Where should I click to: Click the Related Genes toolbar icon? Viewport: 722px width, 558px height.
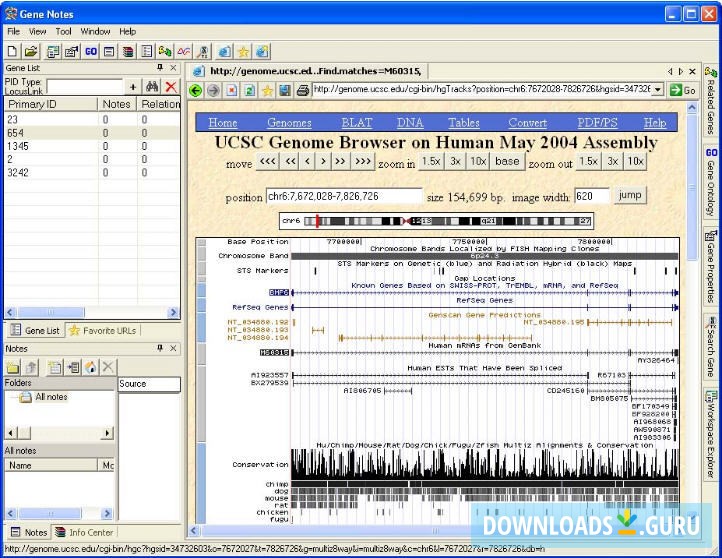tap(165, 51)
